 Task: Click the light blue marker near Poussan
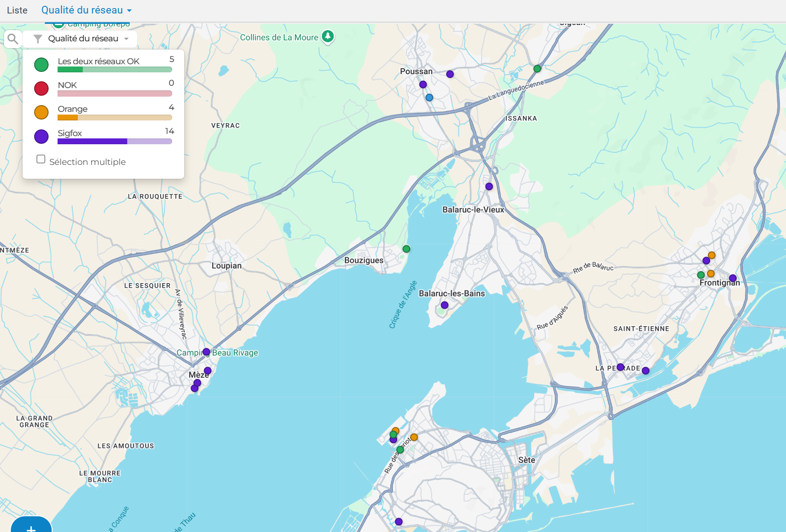pos(429,98)
